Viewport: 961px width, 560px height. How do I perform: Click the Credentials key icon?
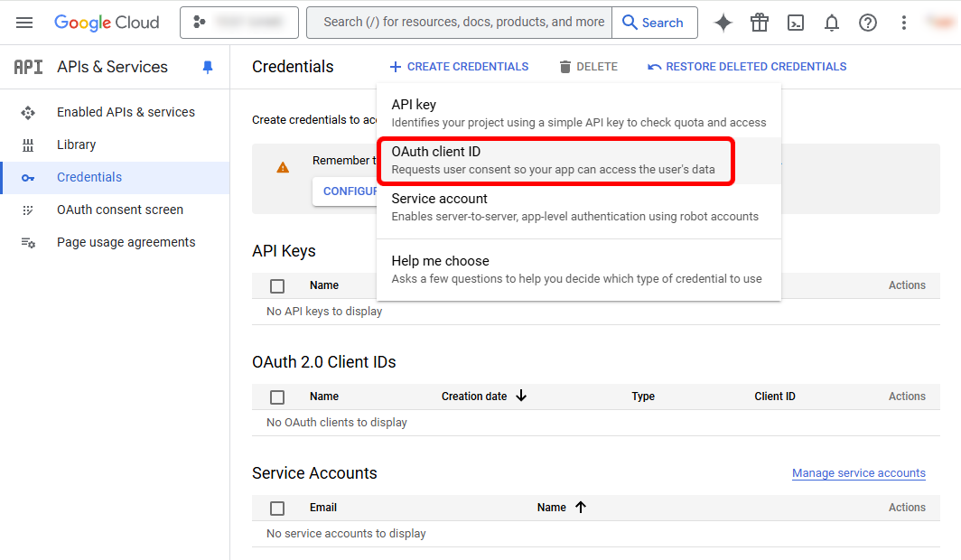pos(28,178)
